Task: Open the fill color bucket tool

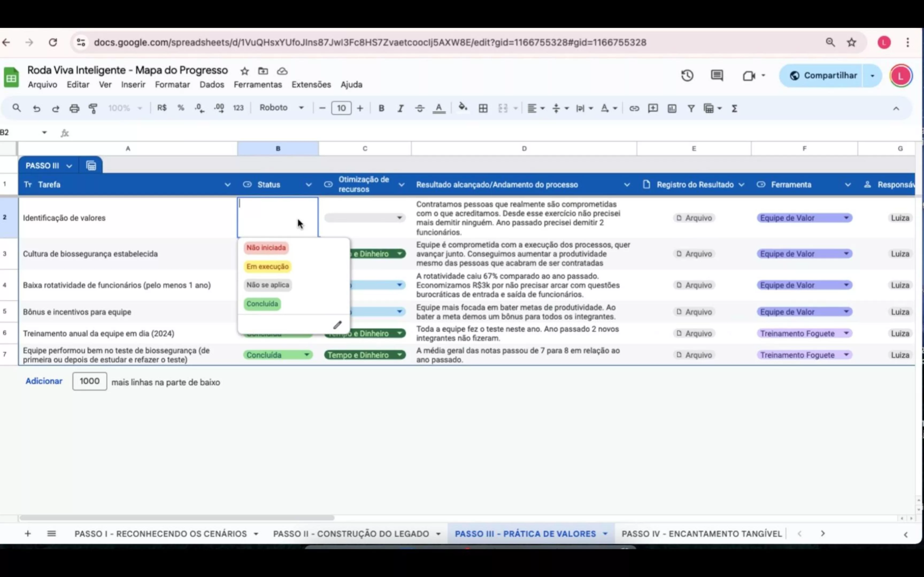Action: click(x=463, y=108)
